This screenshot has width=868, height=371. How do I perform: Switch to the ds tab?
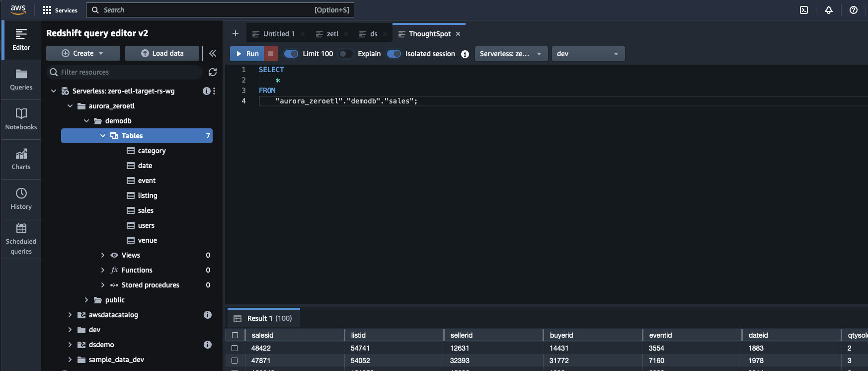(374, 34)
